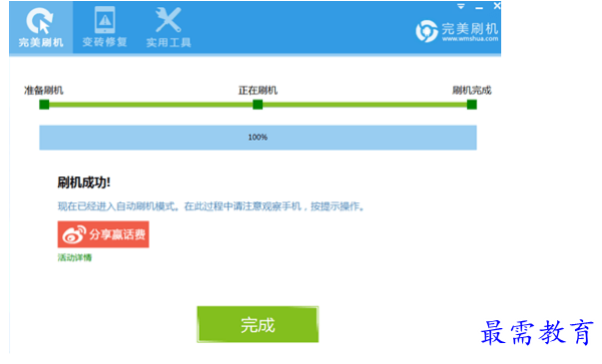This screenshot has height=364, width=602.
Task: Click the 准备刷机 step marker
Action: [44, 105]
